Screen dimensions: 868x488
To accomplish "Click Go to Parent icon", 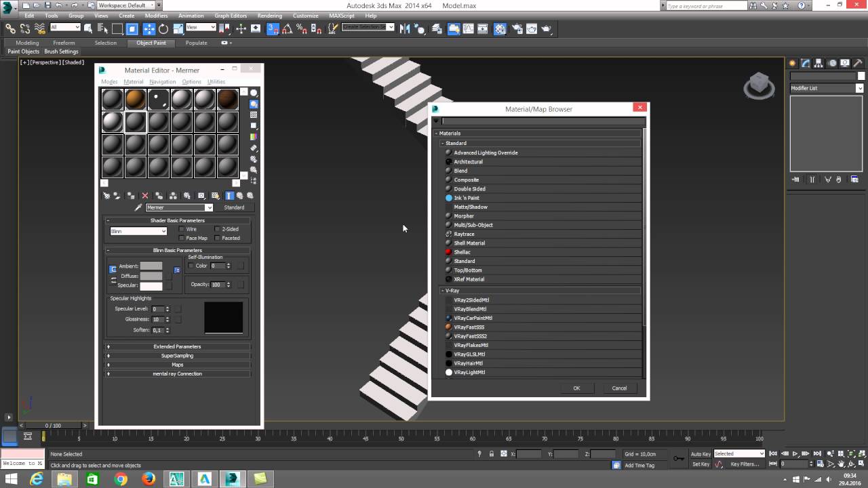I will click(239, 196).
